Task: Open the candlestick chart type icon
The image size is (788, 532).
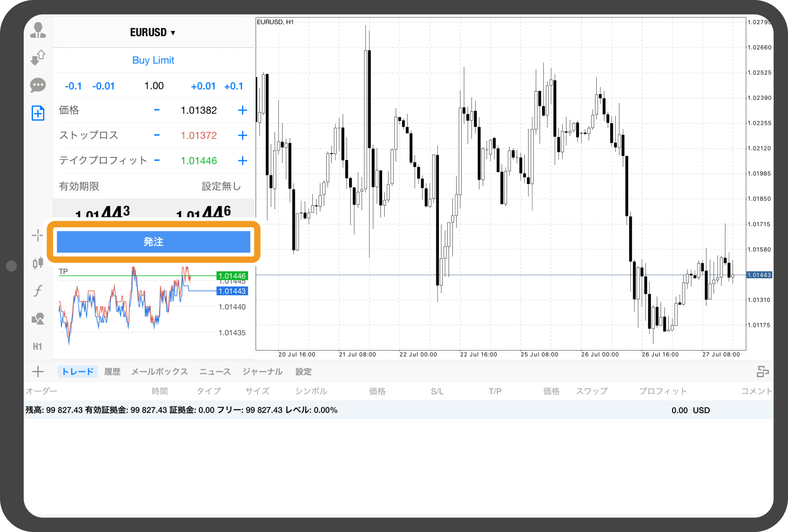Action: point(38,263)
